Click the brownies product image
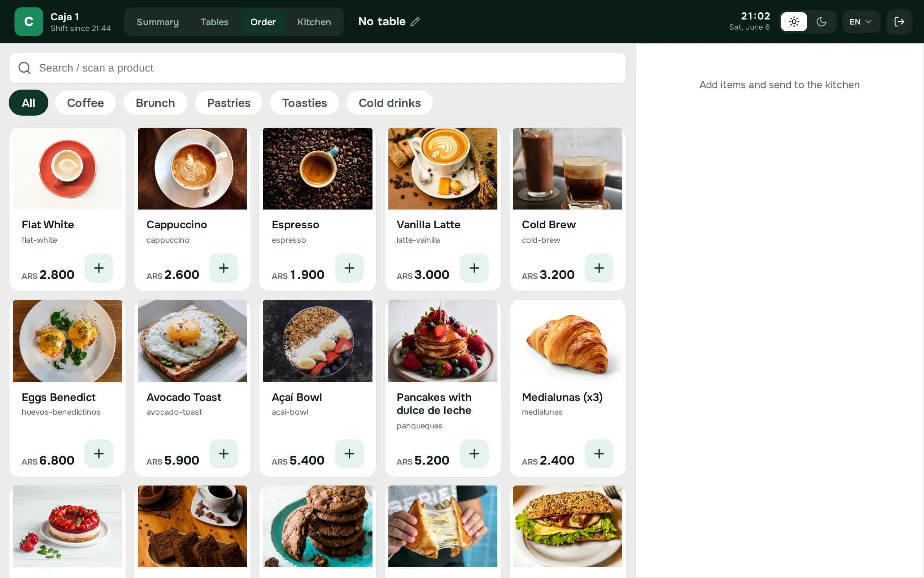This screenshot has height=578, width=924. tap(192, 526)
